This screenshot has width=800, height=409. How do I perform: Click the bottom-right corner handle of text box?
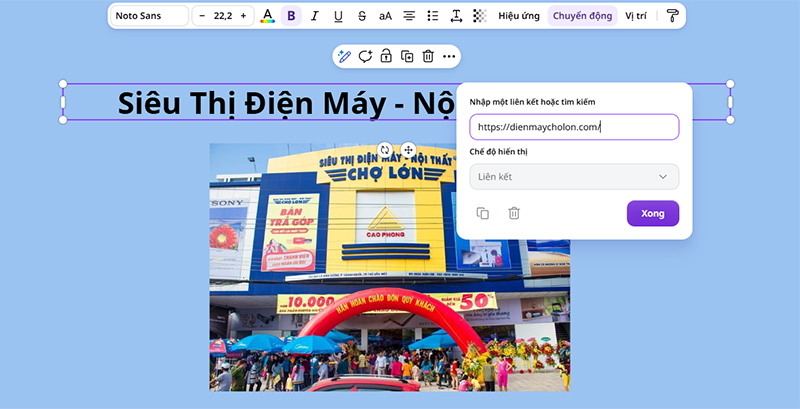(x=730, y=120)
